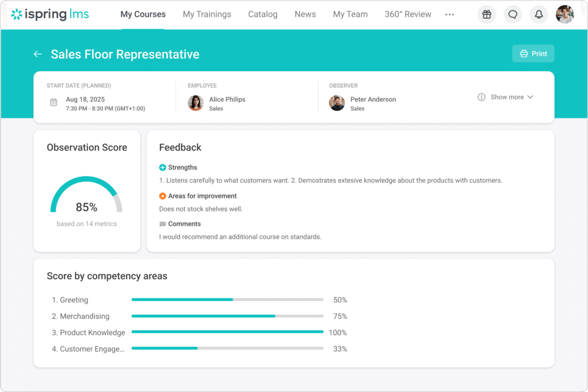Click Peter Anderson's observer photo
This screenshot has width=588, height=392.
click(x=337, y=103)
